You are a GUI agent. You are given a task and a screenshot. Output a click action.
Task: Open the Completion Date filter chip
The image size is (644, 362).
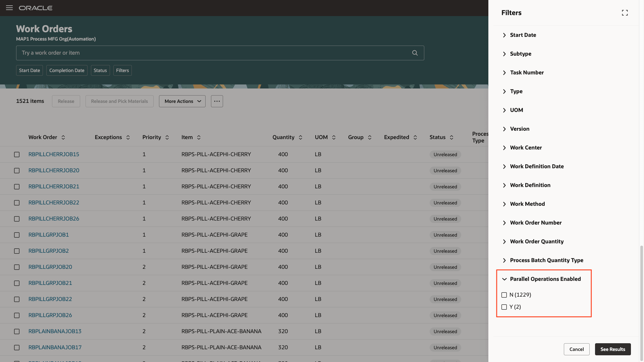point(67,70)
